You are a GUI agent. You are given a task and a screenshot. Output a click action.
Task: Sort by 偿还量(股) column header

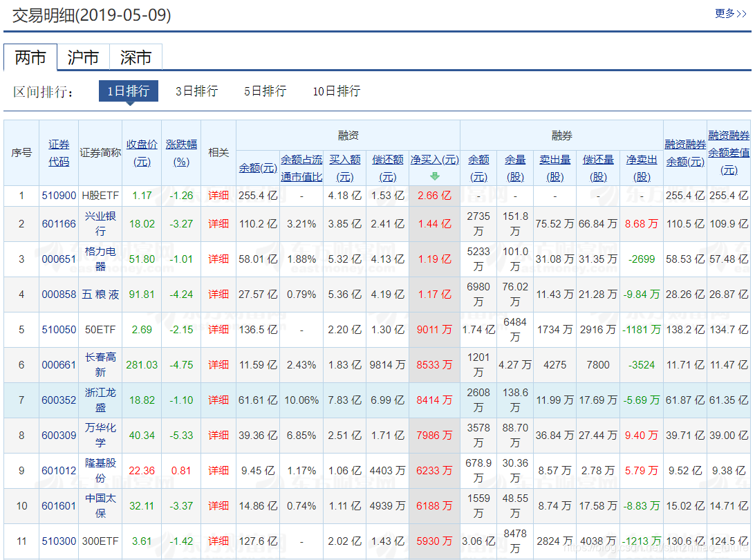click(x=599, y=168)
